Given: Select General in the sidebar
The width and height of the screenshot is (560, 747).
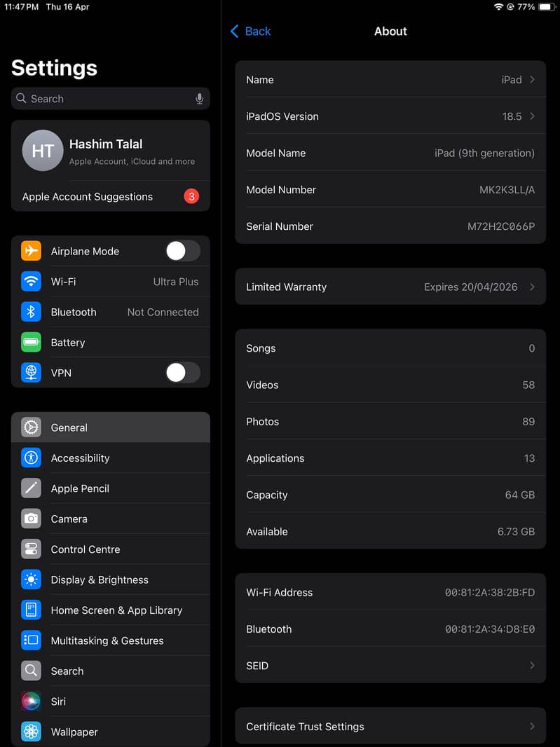Looking at the screenshot, I should tap(111, 427).
